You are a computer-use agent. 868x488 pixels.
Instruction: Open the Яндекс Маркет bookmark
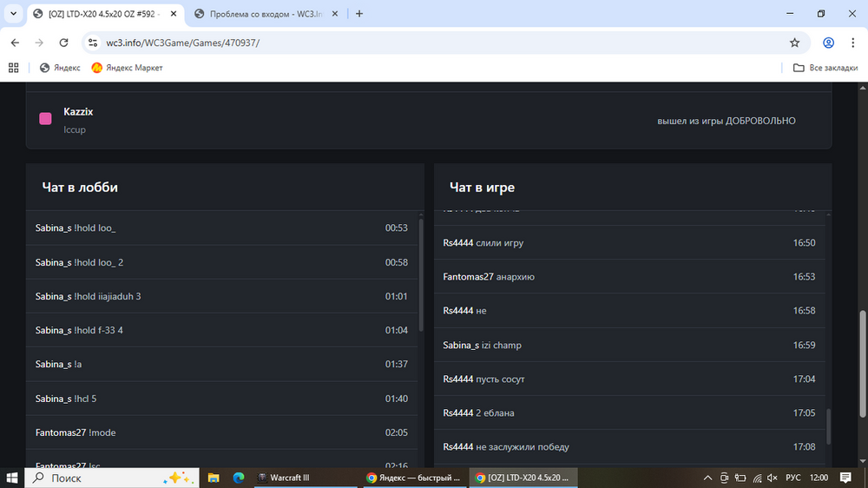click(127, 68)
